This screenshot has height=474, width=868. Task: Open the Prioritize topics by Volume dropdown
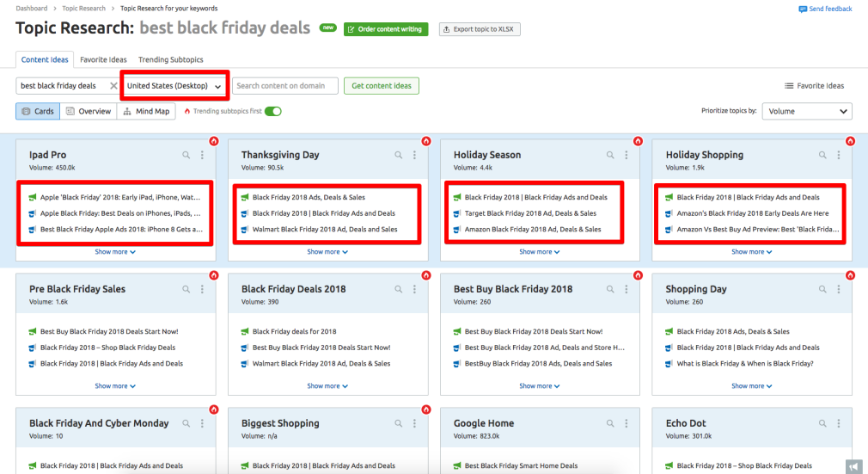[x=807, y=111]
